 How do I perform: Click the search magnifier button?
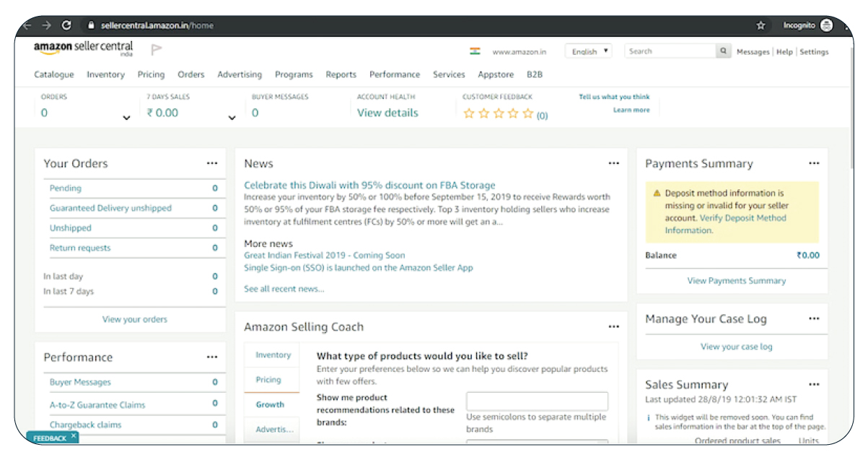coord(723,51)
